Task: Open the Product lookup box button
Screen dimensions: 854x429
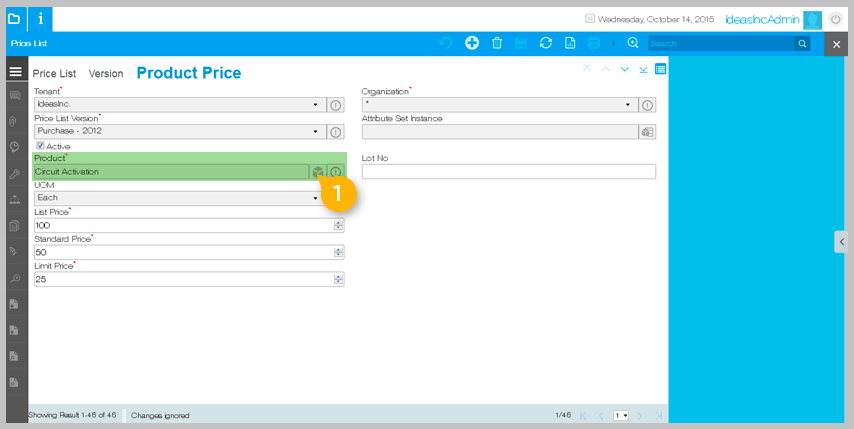Action: point(318,172)
